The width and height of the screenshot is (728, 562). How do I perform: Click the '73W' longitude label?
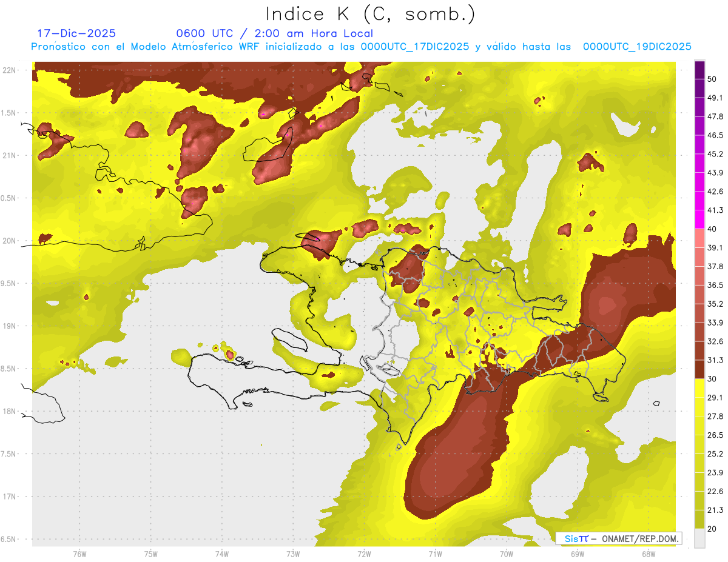[x=293, y=554]
